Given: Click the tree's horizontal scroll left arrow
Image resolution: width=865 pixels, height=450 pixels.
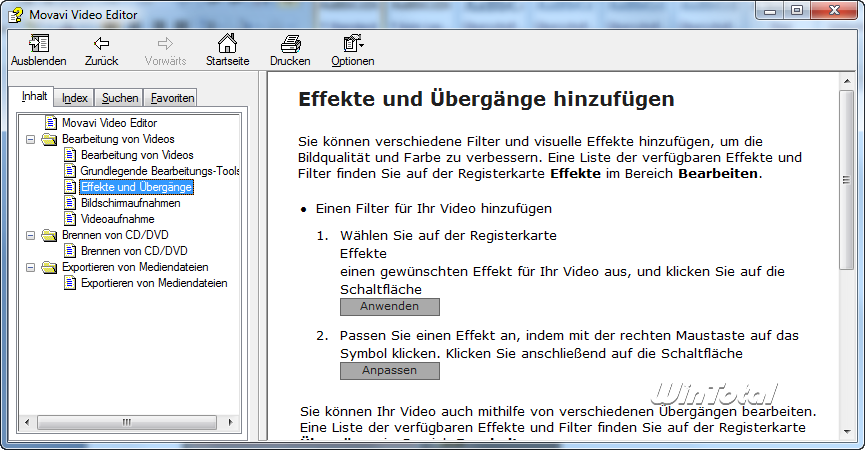Looking at the screenshot, I should 27,422.
